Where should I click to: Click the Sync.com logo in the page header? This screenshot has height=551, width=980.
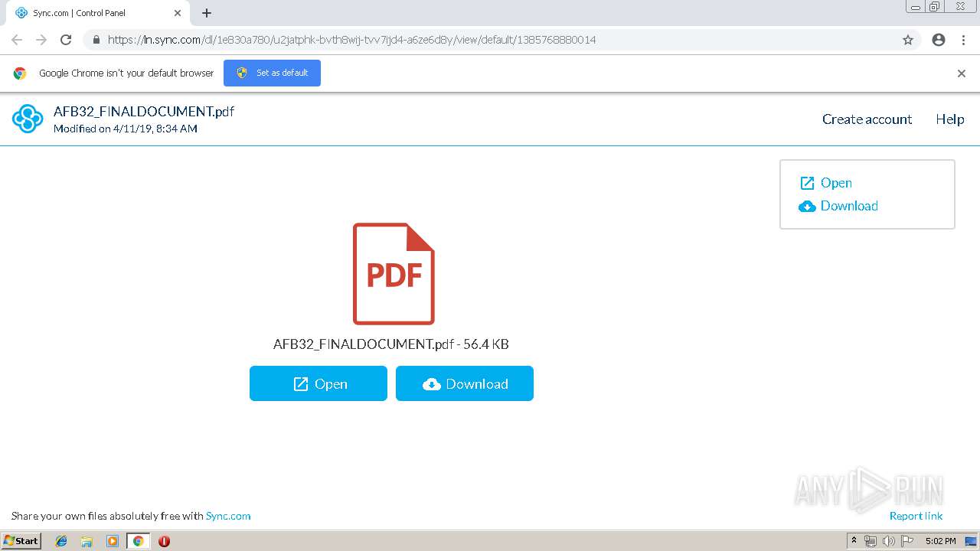(28, 119)
